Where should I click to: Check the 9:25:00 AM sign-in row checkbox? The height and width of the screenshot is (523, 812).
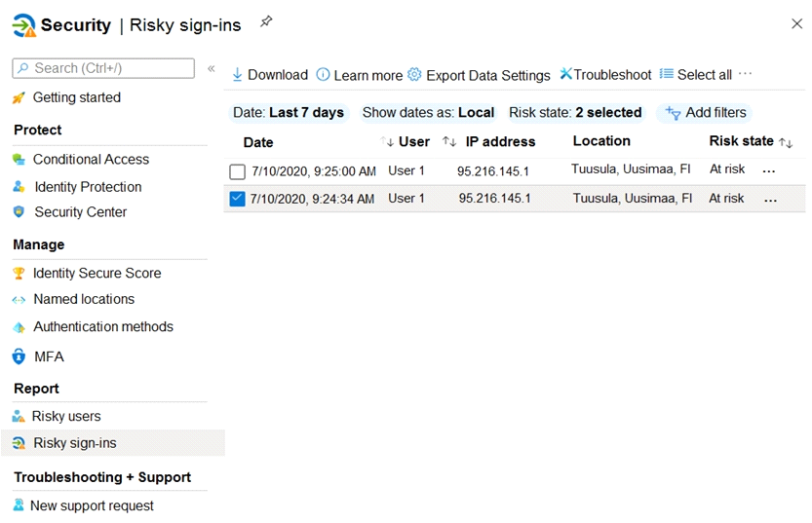(x=237, y=171)
